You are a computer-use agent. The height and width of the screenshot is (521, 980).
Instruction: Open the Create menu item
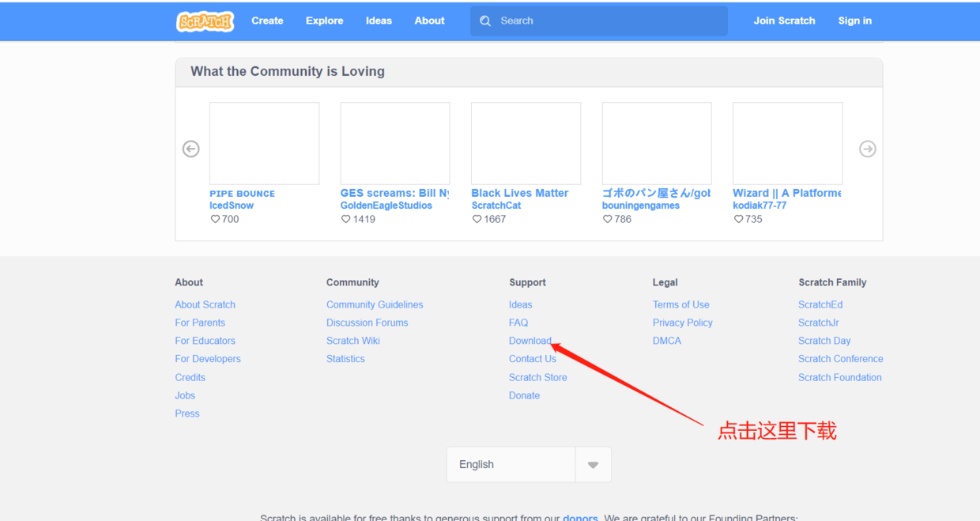(x=267, y=21)
